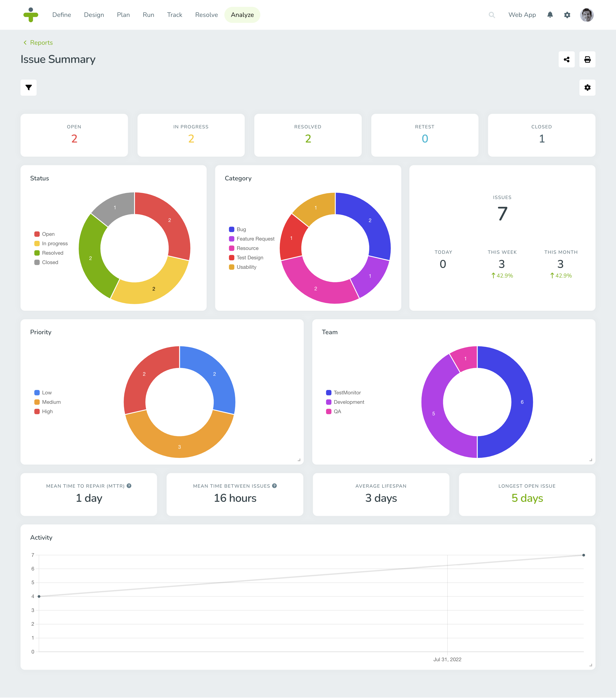Click resize handle of Priority card

pos(299,460)
